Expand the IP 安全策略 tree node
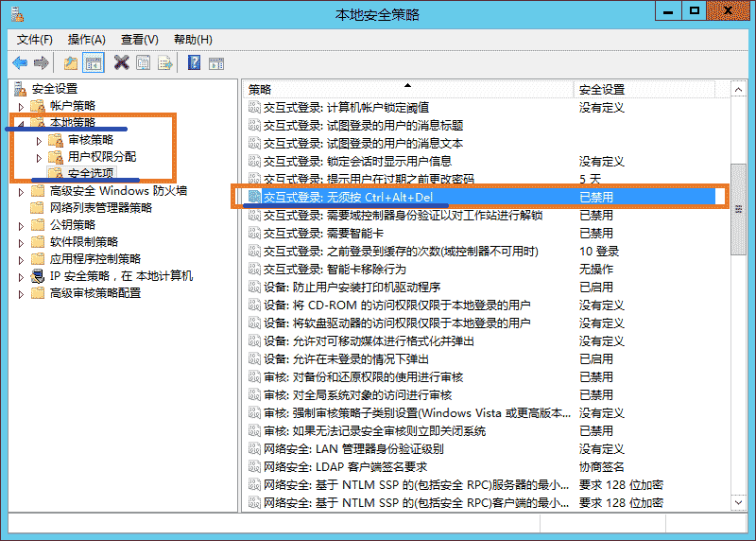 point(21,277)
